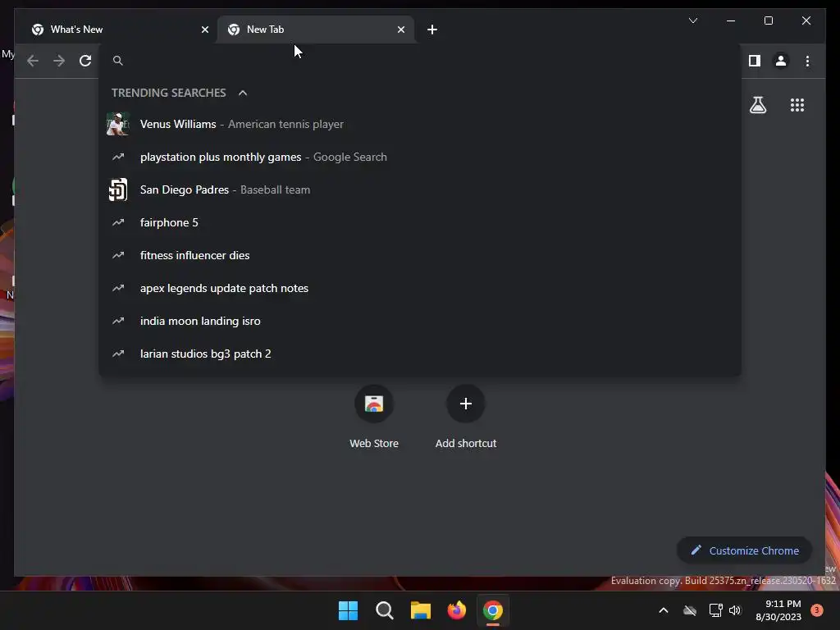Screen dimensions: 840x630
Task: Select Venus Williams suggestion
Action: [421, 125]
